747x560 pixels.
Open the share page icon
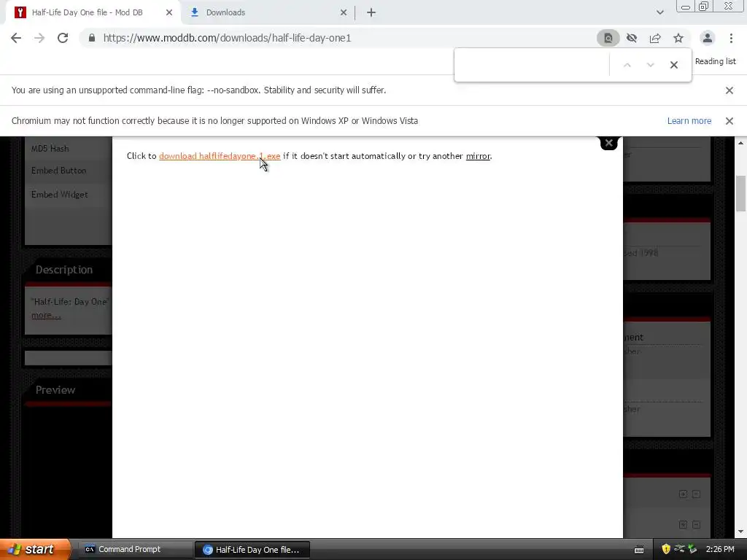[655, 38]
